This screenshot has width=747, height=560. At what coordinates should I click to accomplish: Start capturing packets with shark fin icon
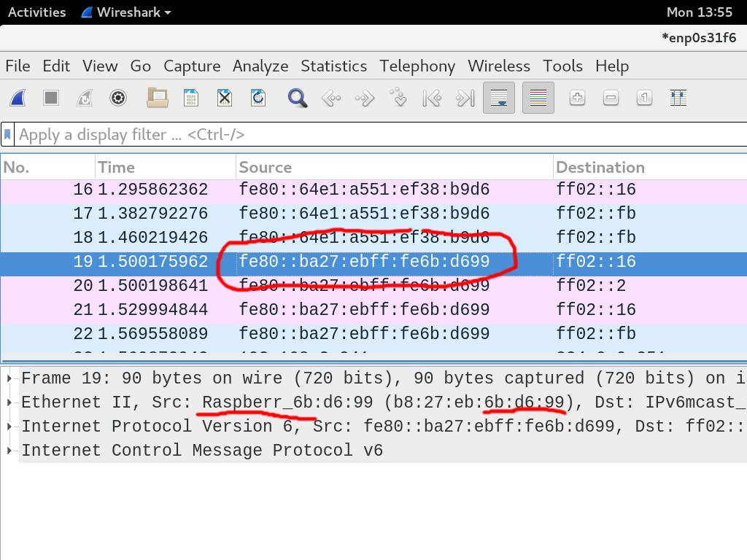point(18,98)
